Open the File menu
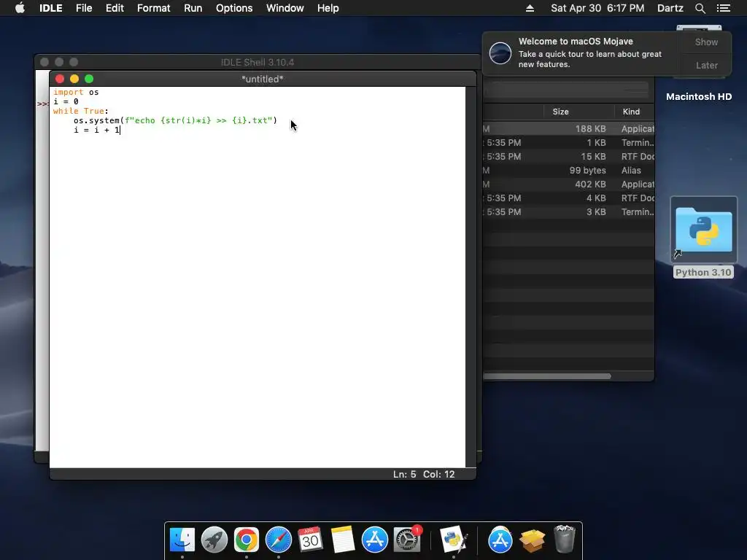The image size is (747, 560). 84,8
